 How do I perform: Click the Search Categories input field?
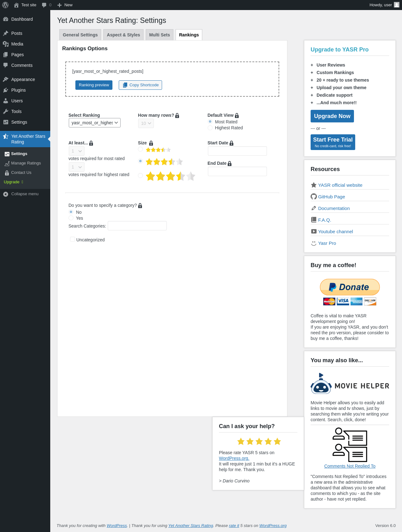point(137,226)
